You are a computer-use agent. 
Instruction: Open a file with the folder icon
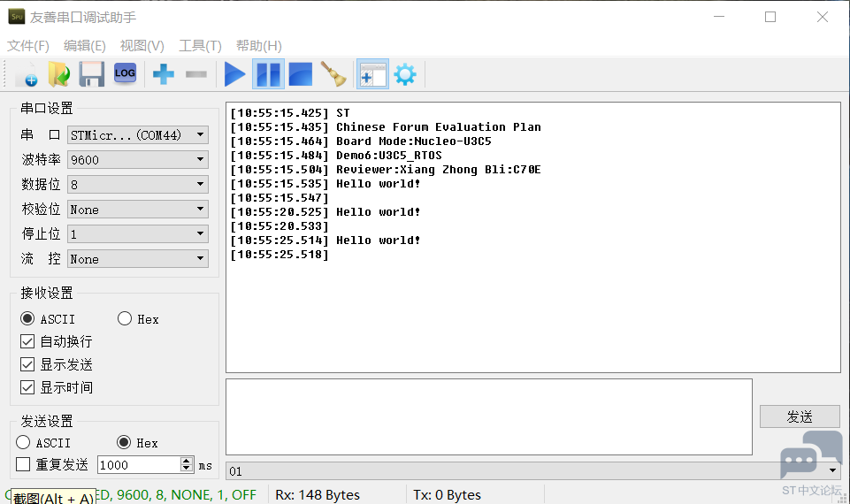tap(59, 74)
